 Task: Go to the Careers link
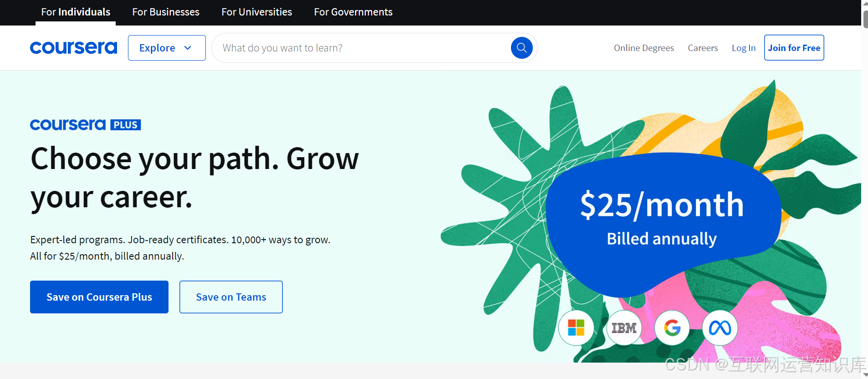(703, 48)
